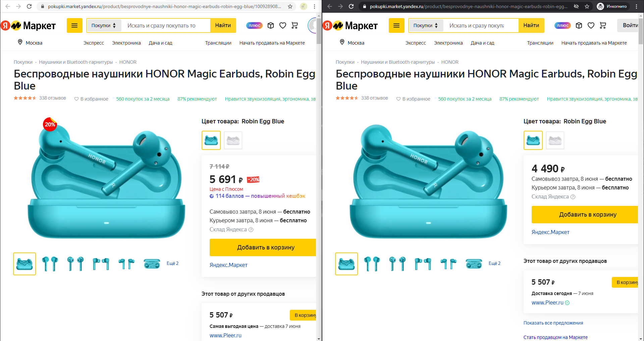Click the cart icon in left window header
This screenshot has height=341, width=644.
295,25
